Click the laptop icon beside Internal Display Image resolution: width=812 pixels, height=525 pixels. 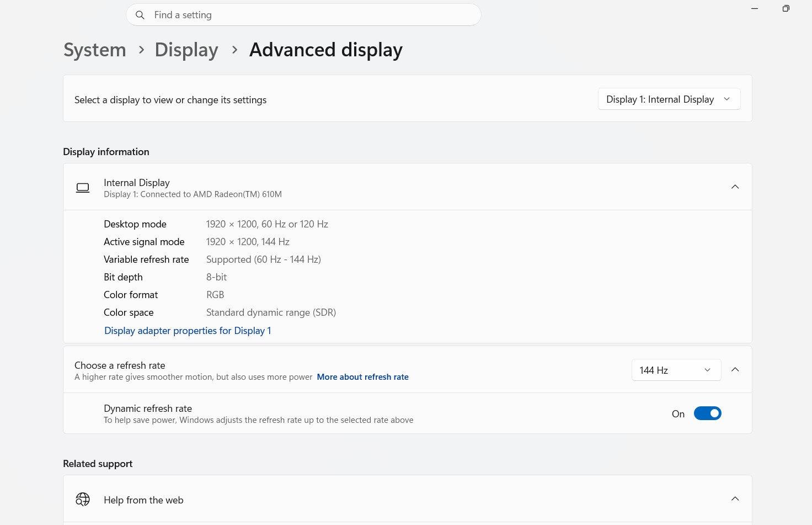(x=83, y=188)
